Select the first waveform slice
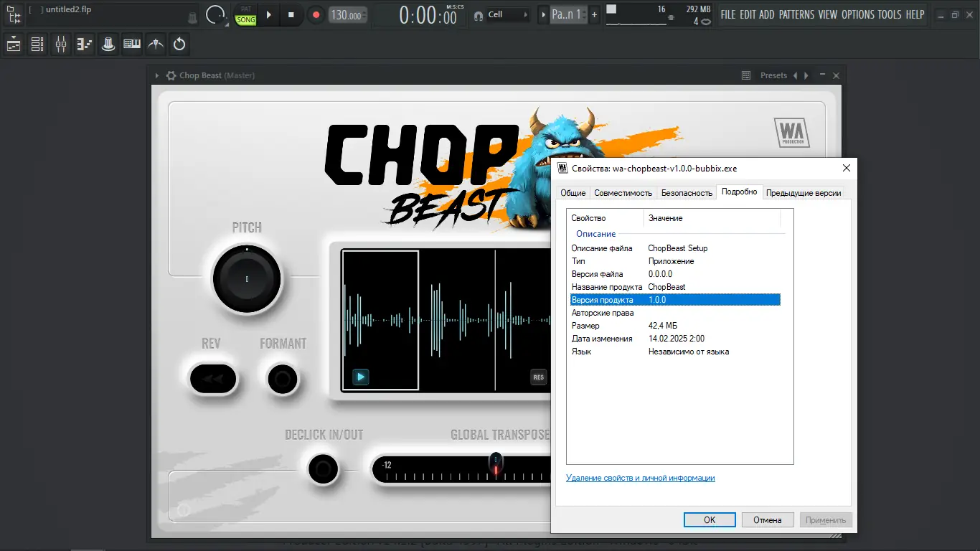This screenshot has height=551, width=980. click(380, 320)
